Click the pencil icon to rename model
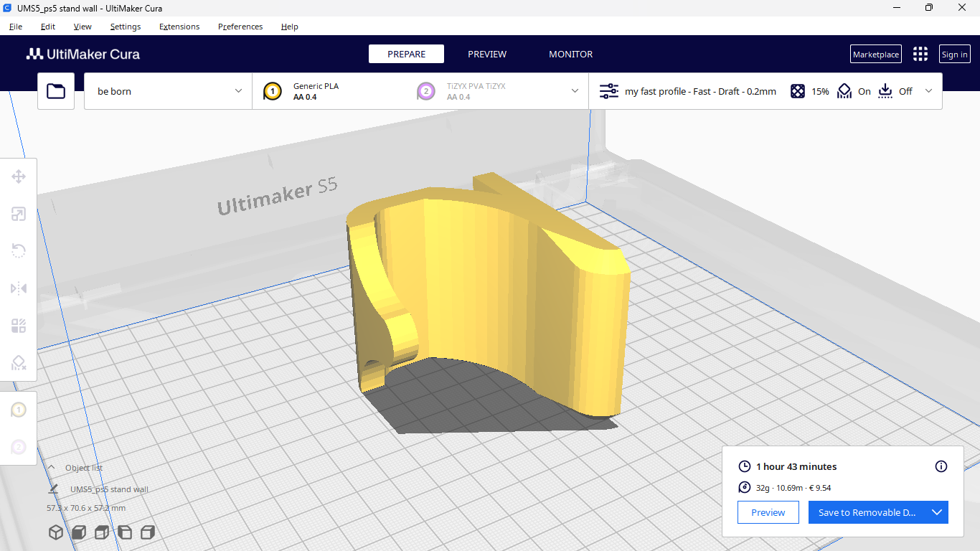The height and width of the screenshot is (551, 980). pos(54,489)
